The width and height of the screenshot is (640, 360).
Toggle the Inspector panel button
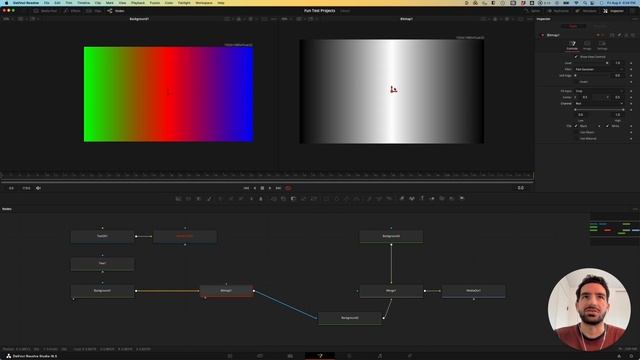click(x=613, y=11)
